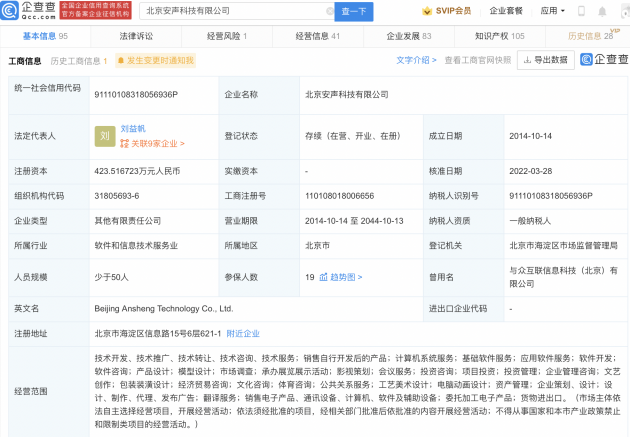Expand the 应用 dropdown

[552, 11]
